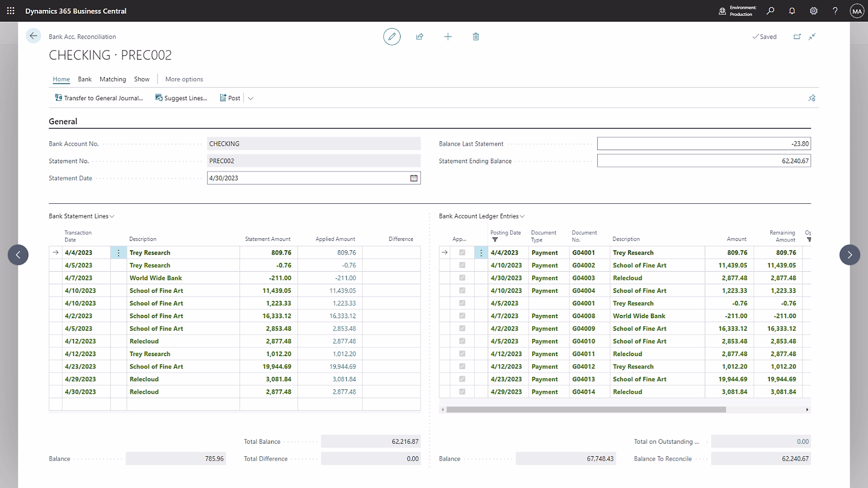Click the plus icon to create new
This screenshot has height=488, width=868.
[448, 36]
